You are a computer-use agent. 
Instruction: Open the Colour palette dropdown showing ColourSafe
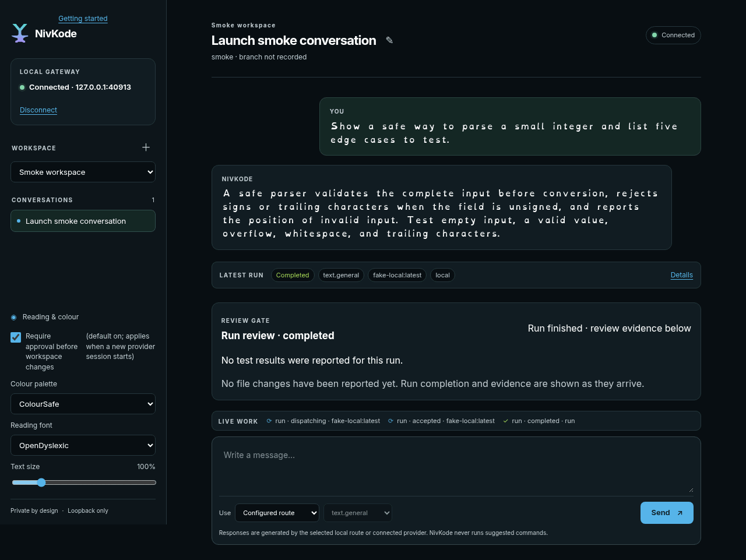pyautogui.click(x=83, y=404)
